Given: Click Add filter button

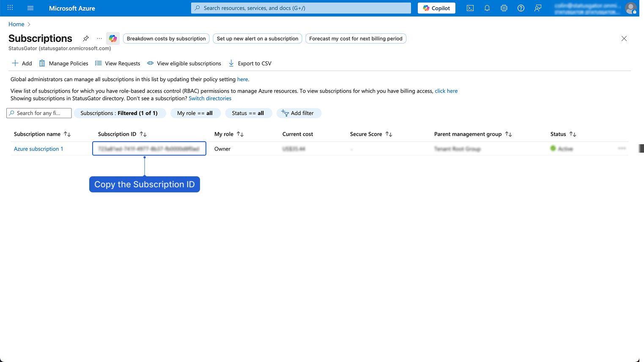Looking at the screenshot, I should 299,113.
